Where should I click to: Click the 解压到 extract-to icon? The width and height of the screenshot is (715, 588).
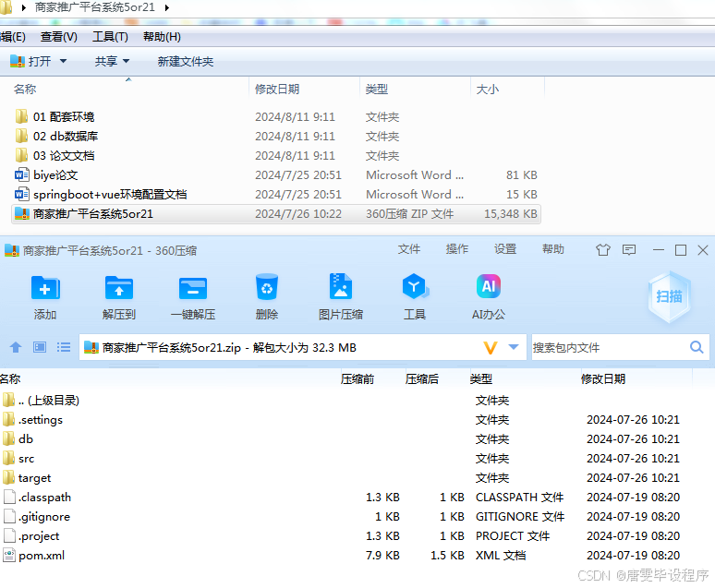point(118,288)
